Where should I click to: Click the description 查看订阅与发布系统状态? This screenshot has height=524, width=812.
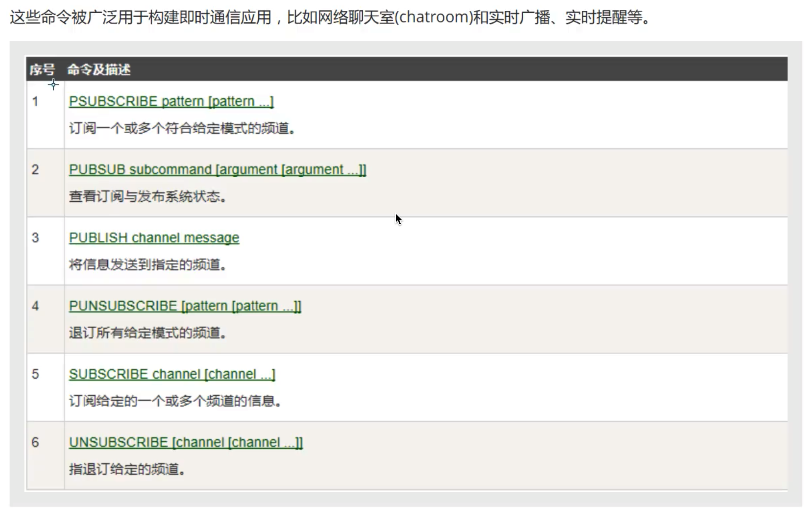[x=147, y=197]
